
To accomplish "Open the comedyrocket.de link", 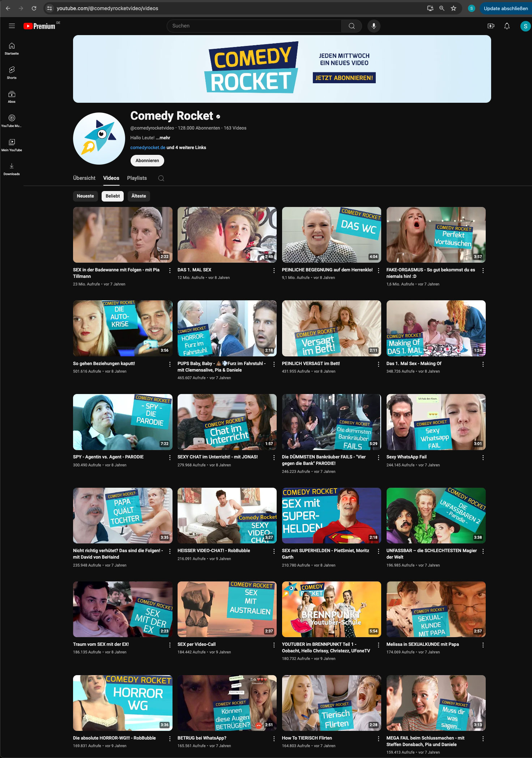I will coord(148,148).
